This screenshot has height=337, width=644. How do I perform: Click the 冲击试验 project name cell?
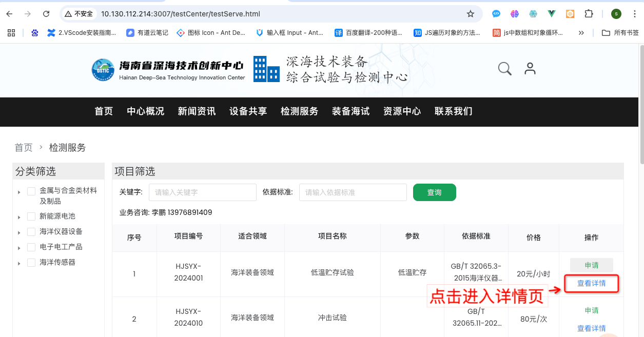point(333,318)
